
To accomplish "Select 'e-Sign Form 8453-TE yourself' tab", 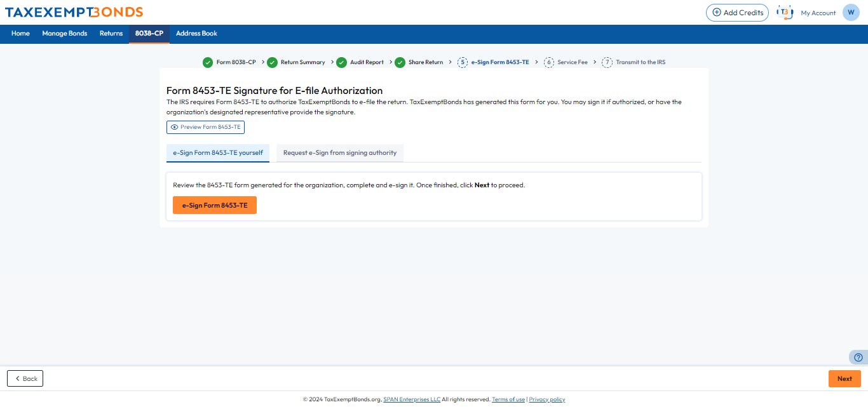I will (x=218, y=153).
